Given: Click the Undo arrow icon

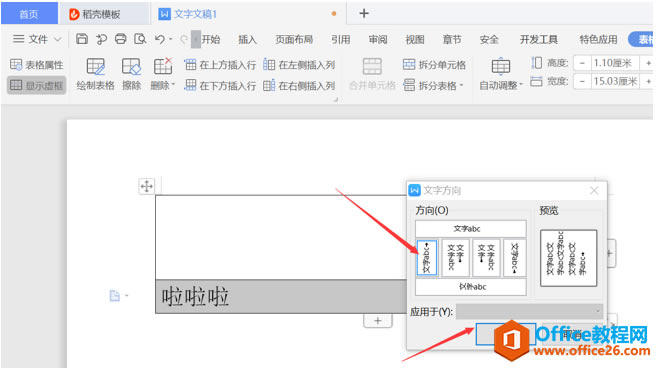Looking at the screenshot, I should (160, 39).
